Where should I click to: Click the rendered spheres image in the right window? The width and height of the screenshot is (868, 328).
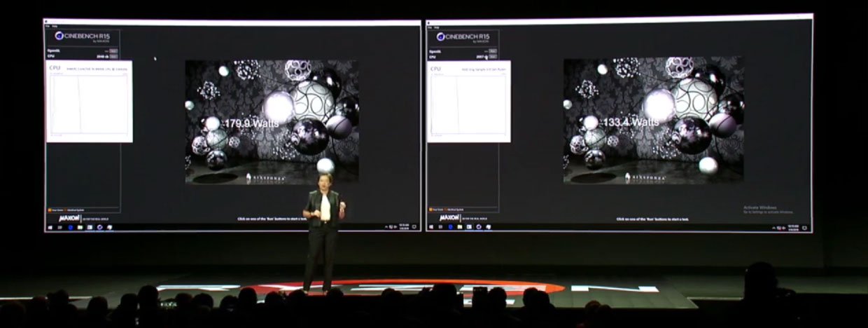click(x=653, y=120)
